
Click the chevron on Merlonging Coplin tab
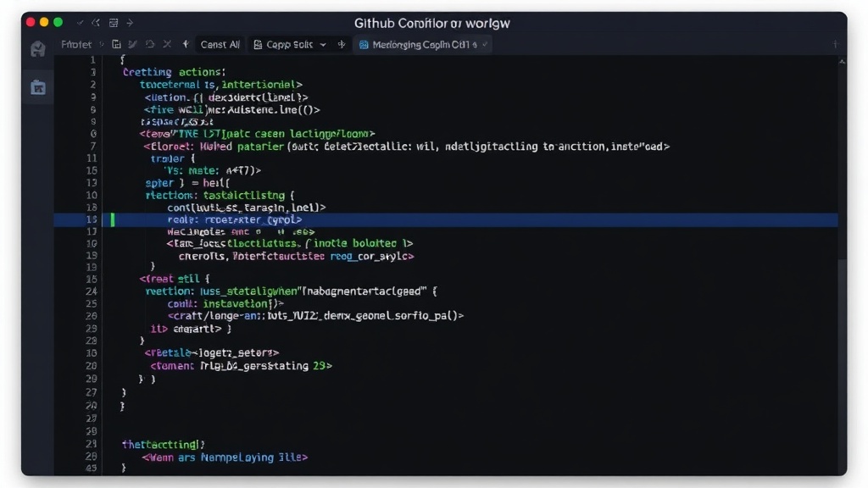tap(484, 45)
